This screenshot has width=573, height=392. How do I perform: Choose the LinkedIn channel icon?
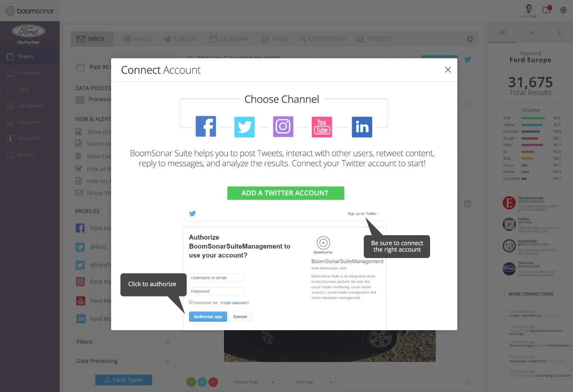[362, 126]
